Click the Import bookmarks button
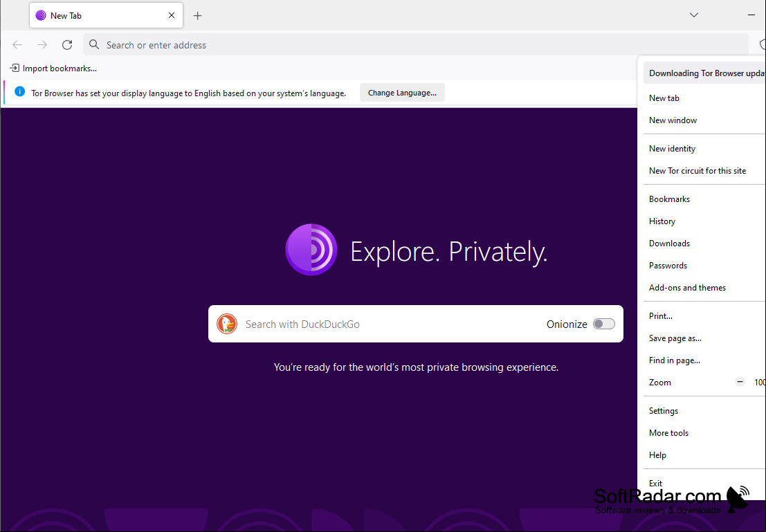Screen dimensions: 766x532 tap(54, 68)
